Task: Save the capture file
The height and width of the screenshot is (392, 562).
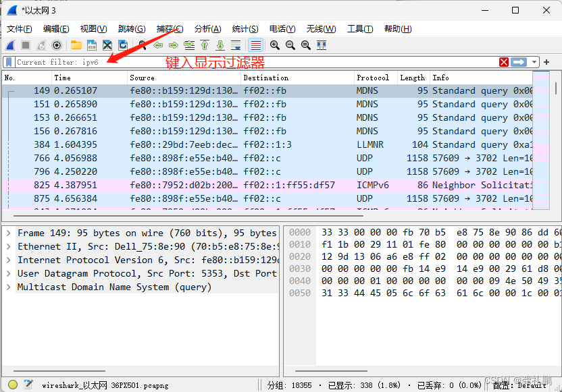Action: coord(92,45)
